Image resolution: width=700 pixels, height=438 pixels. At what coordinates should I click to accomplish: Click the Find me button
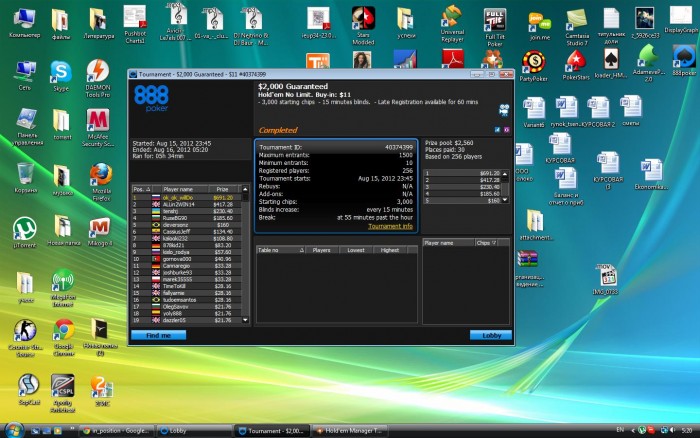tap(158, 335)
